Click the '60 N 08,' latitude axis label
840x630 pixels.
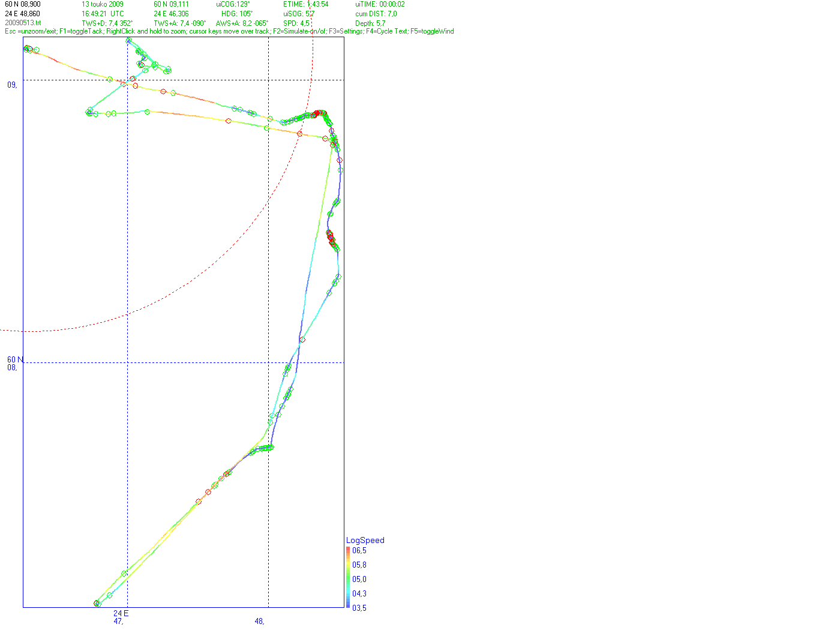(16, 364)
